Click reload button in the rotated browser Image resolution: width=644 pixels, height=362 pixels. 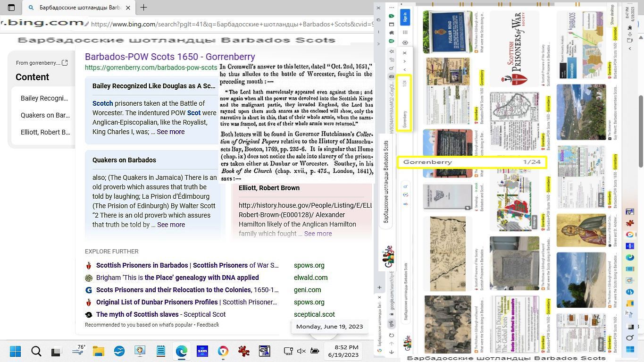tap(392, 335)
